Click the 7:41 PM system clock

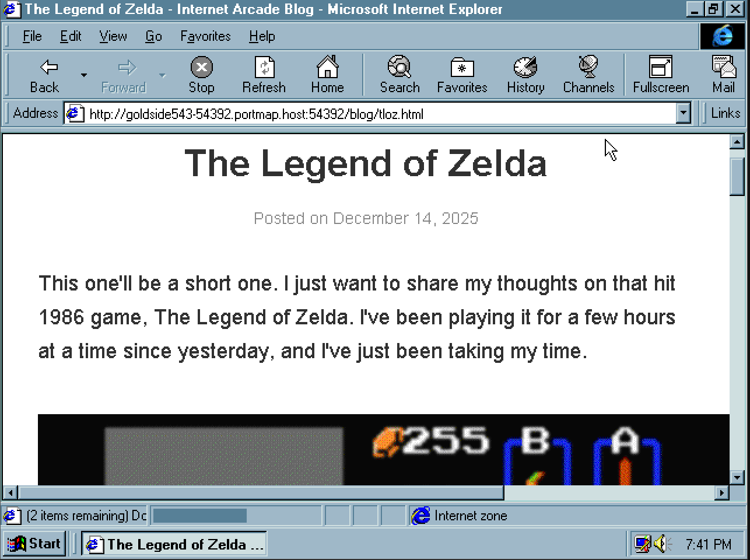point(708,544)
